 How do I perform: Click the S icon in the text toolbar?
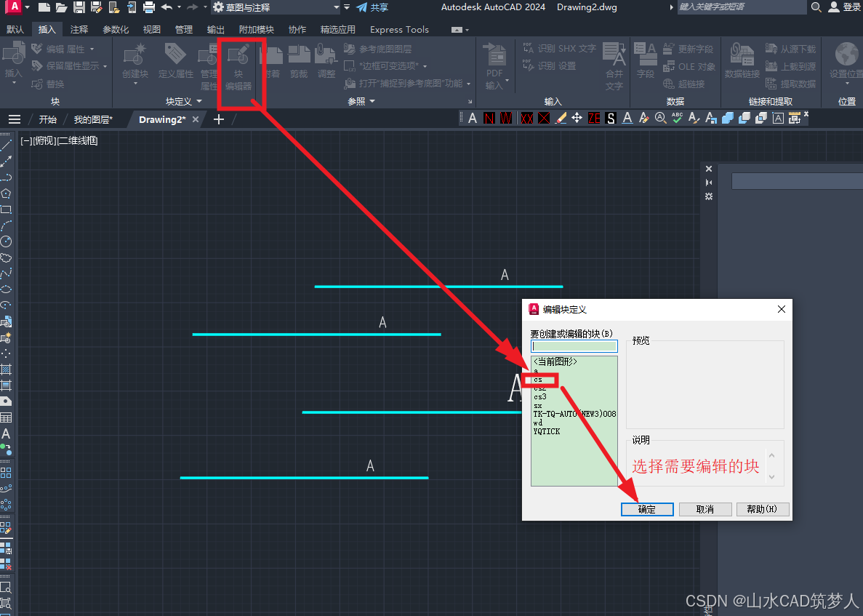[x=611, y=118]
